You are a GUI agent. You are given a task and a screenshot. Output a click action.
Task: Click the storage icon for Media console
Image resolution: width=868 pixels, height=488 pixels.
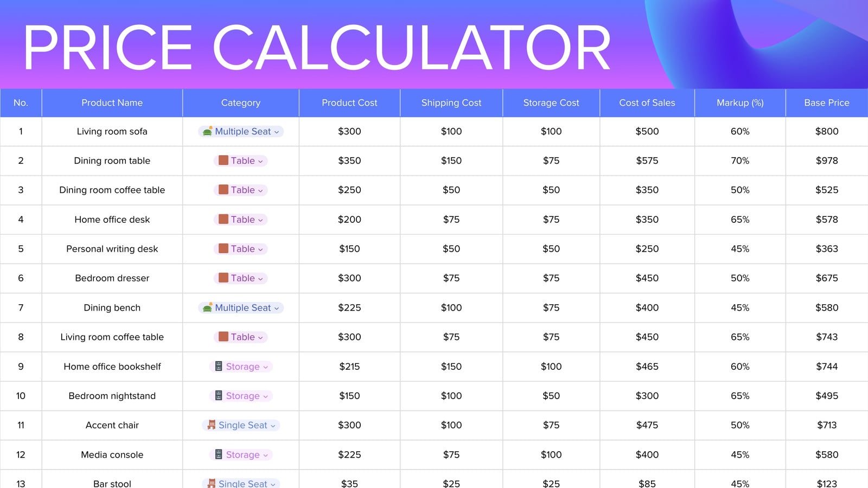tap(218, 454)
